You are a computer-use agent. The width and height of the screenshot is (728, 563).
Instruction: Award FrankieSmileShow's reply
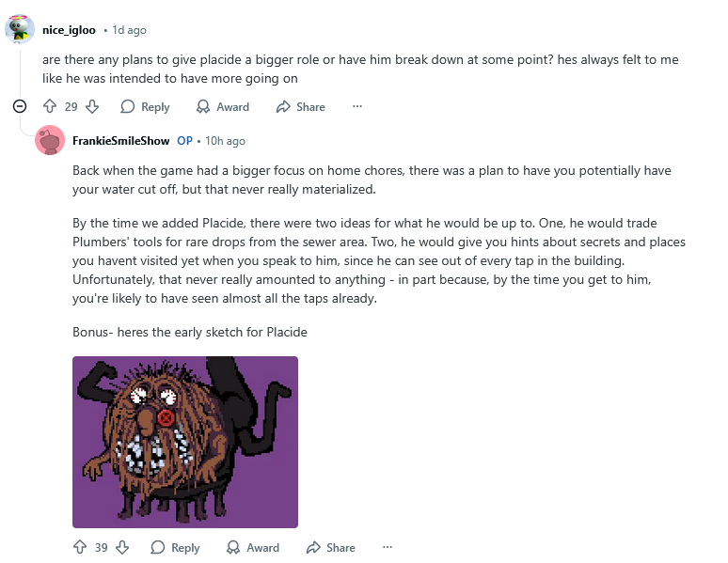(252, 547)
